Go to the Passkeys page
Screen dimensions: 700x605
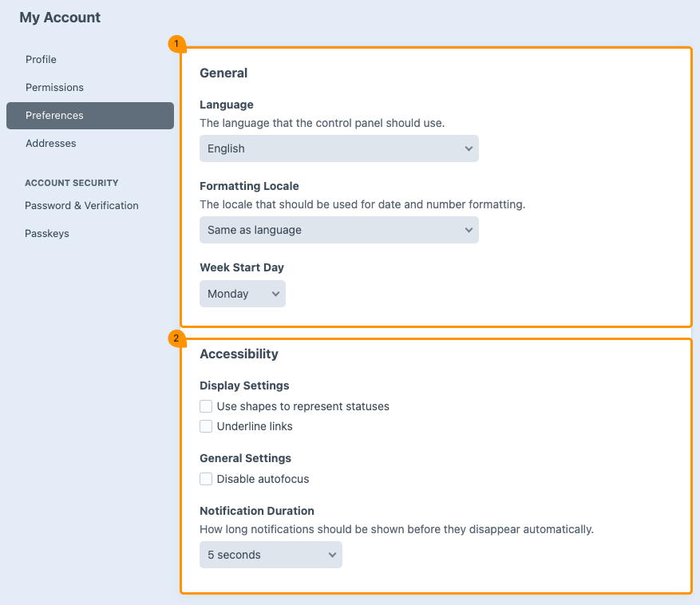coord(46,233)
